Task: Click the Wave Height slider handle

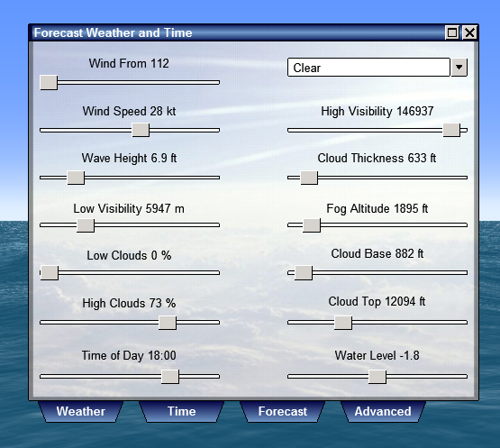Action: pyautogui.click(x=76, y=178)
